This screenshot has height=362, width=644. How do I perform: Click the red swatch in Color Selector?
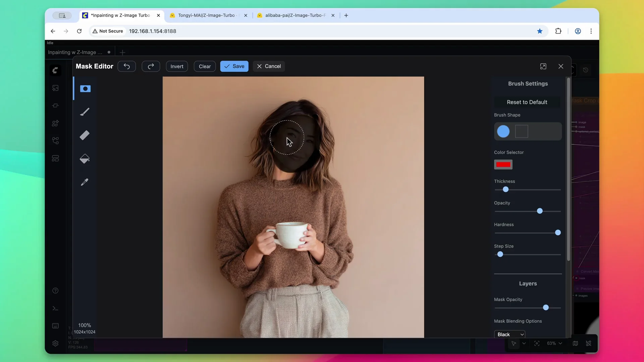pos(503,165)
